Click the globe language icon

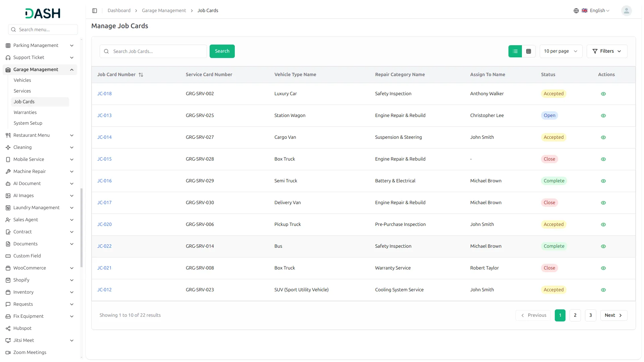coord(576,11)
